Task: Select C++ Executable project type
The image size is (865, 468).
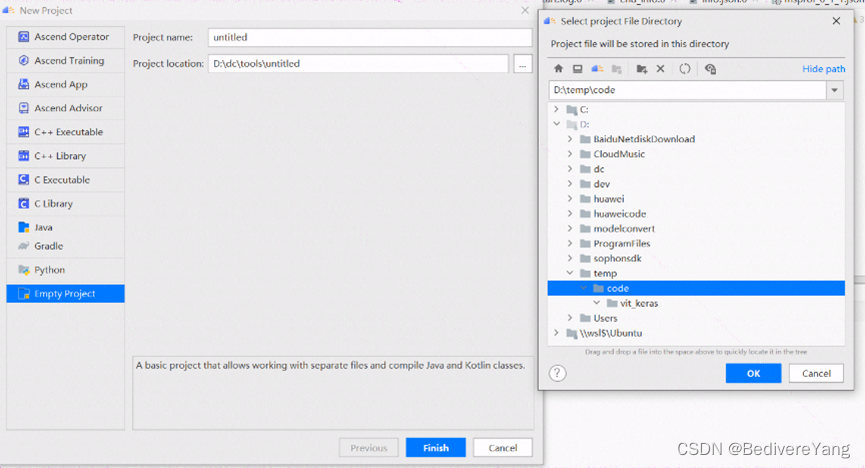Action: (x=66, y=132)
